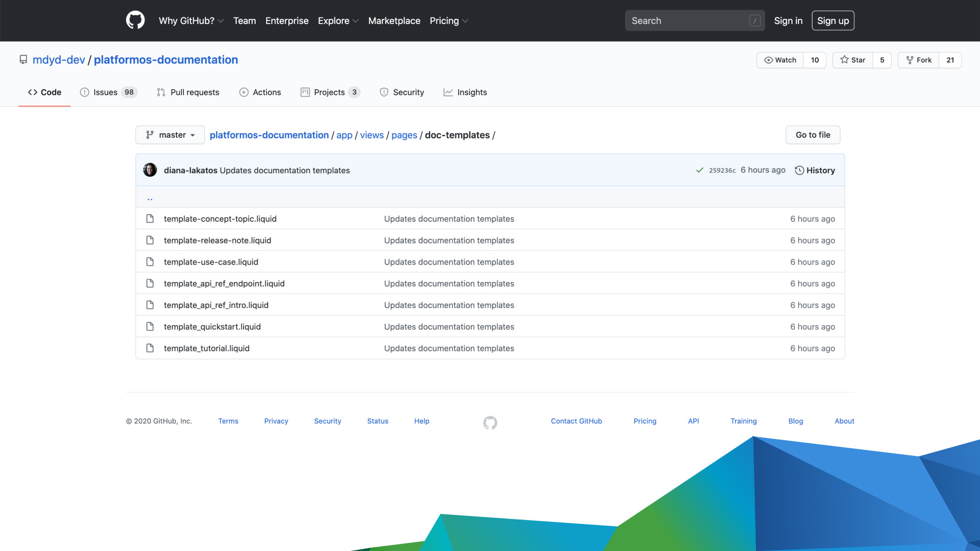
Task: Open platformos-documentation repo title link
Action: [166, 60]
